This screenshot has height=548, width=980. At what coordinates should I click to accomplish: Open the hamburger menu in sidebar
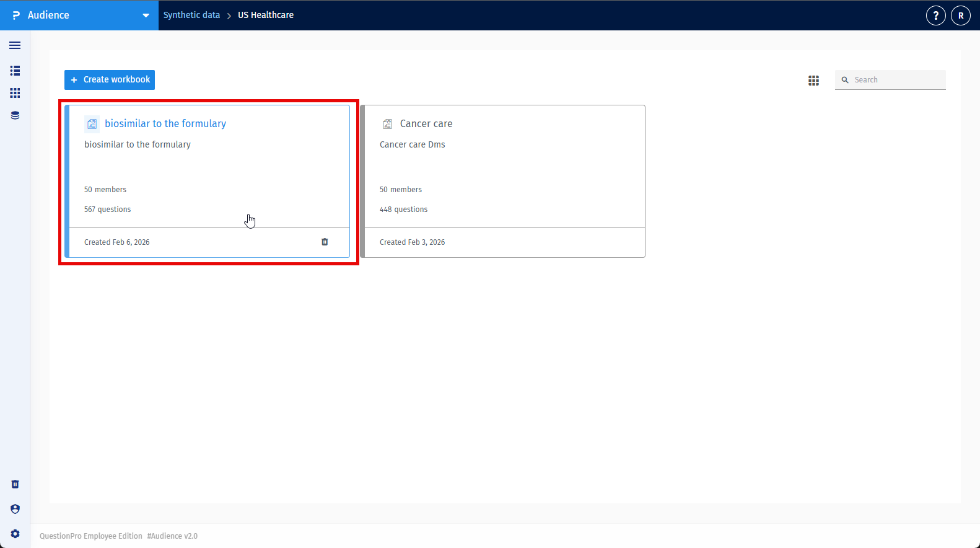[15, 45]
